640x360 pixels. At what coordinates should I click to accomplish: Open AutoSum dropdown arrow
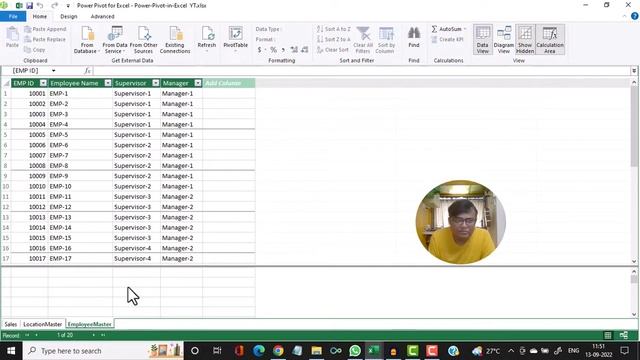tap(465, 29)
